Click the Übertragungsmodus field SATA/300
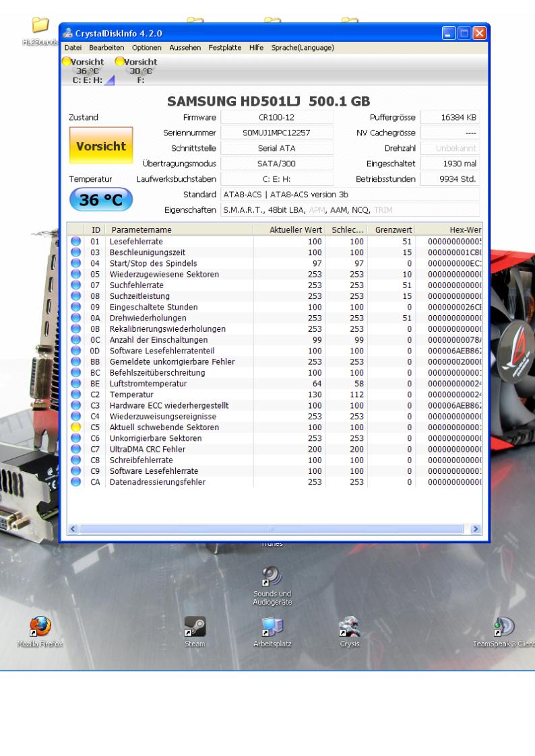The width and height of the screenshot is (535, 756). tap(276, 164)
